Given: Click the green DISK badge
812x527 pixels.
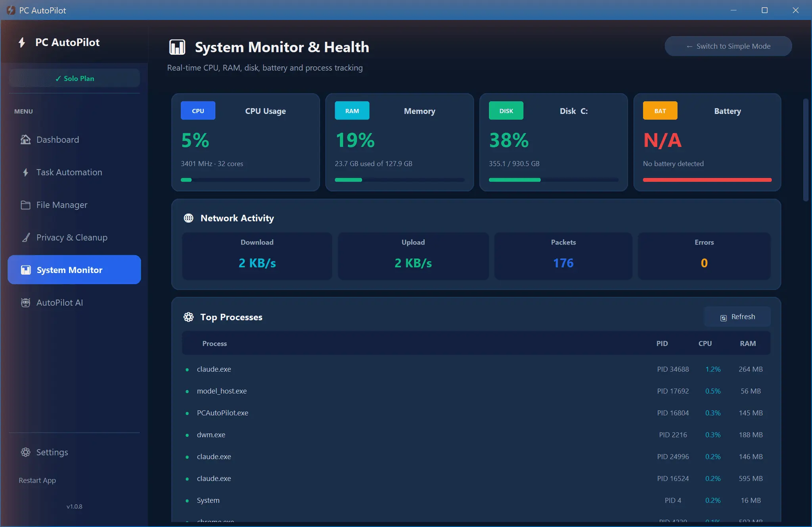Looking at the screenshot, I should [506, 111].
